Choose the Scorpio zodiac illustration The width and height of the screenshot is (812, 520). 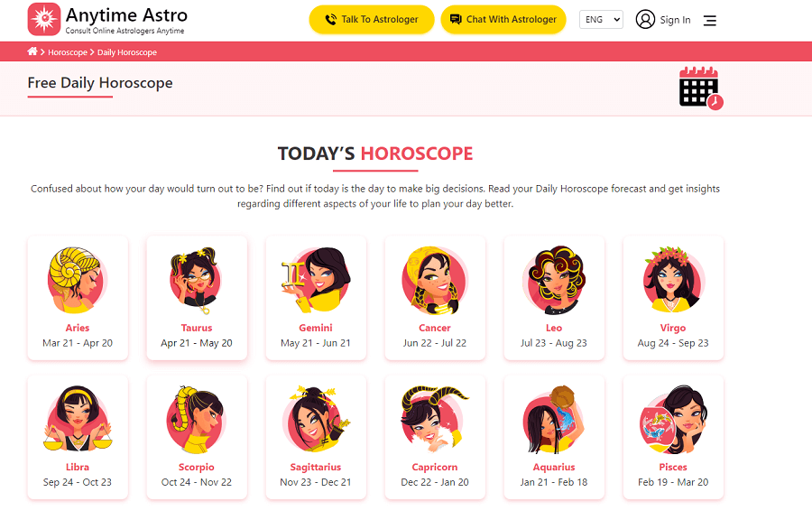[x=197, y=420]
